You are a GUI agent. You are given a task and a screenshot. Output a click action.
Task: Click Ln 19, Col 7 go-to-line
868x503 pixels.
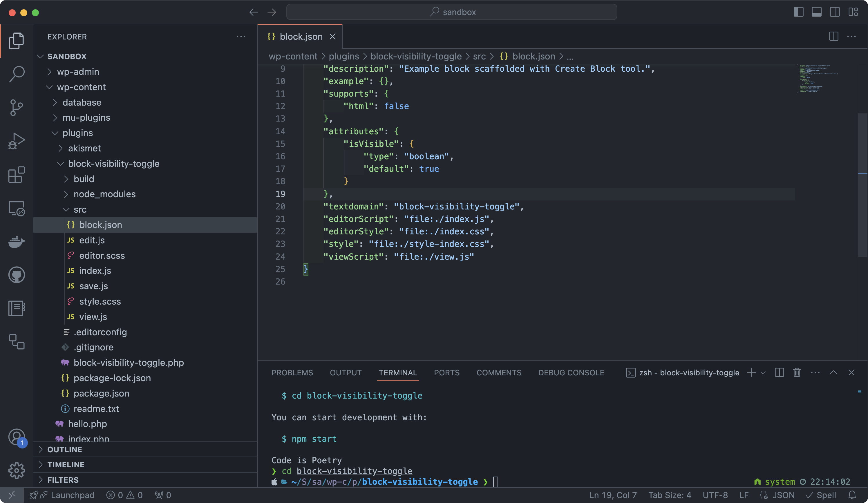point(613,495)
